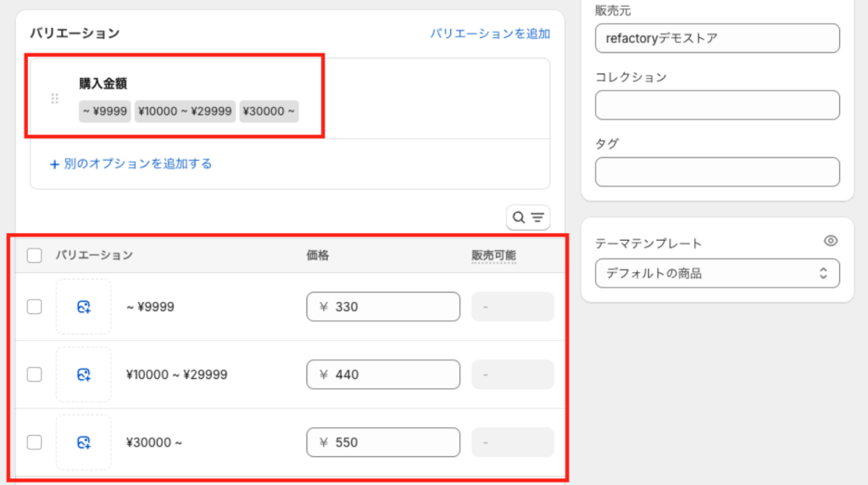Image resolution: width=868 pixels, height=485 pixels.
Task: Add image for ¥30000 ~ variant
Action: click(84, 443)
